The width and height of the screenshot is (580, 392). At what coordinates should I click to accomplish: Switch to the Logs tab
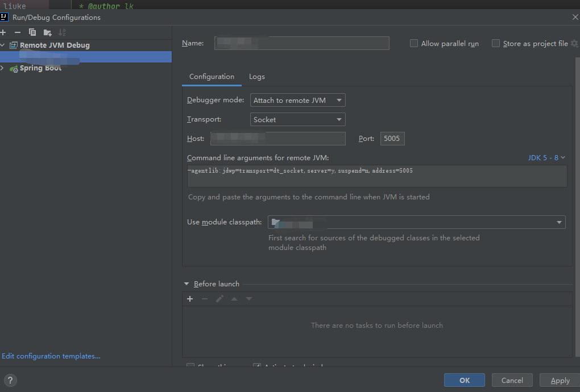pos(256,77)
